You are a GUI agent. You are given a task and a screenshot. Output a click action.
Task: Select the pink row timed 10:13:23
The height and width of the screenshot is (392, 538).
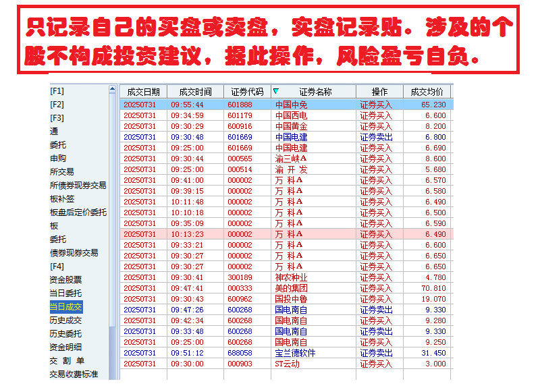pyautogui.click(x=286, y=234)
